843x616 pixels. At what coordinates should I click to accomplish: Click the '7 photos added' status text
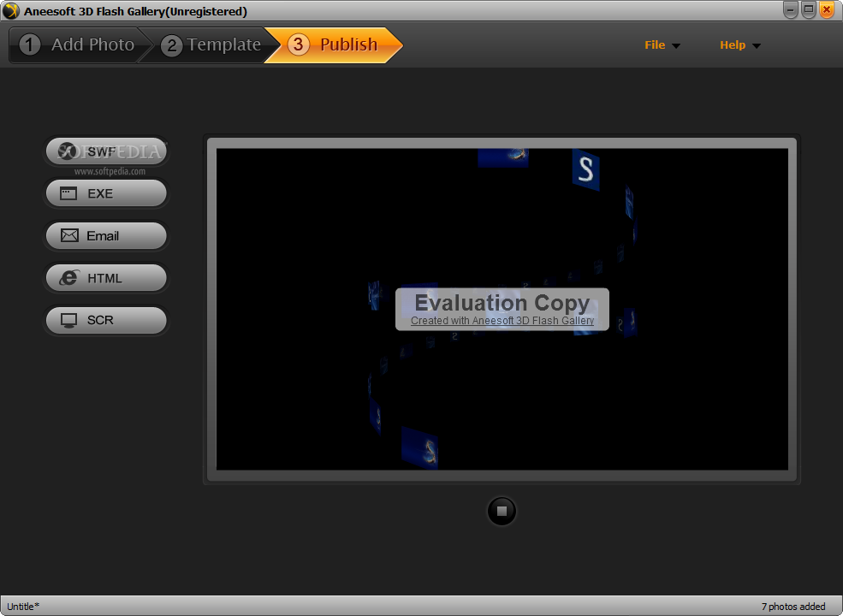(793, 607)
